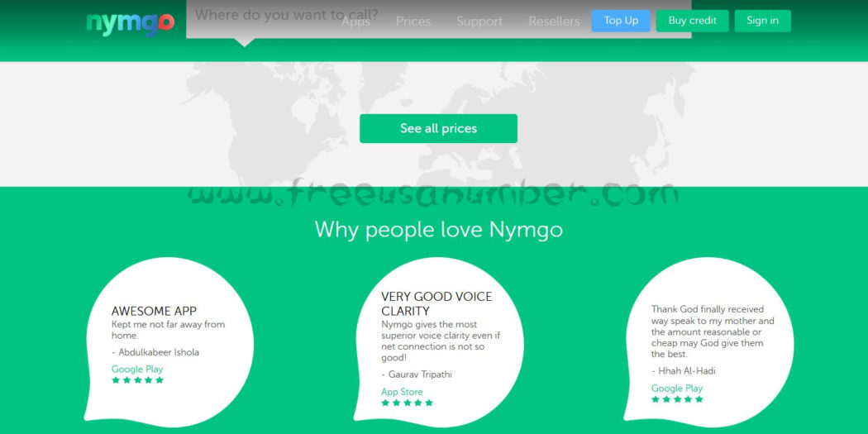Click the '- Hhah Al-Hadi' reviewer name
Viewport: 868px width, 434px height.
pyautogui.click(x=684, y=371)
